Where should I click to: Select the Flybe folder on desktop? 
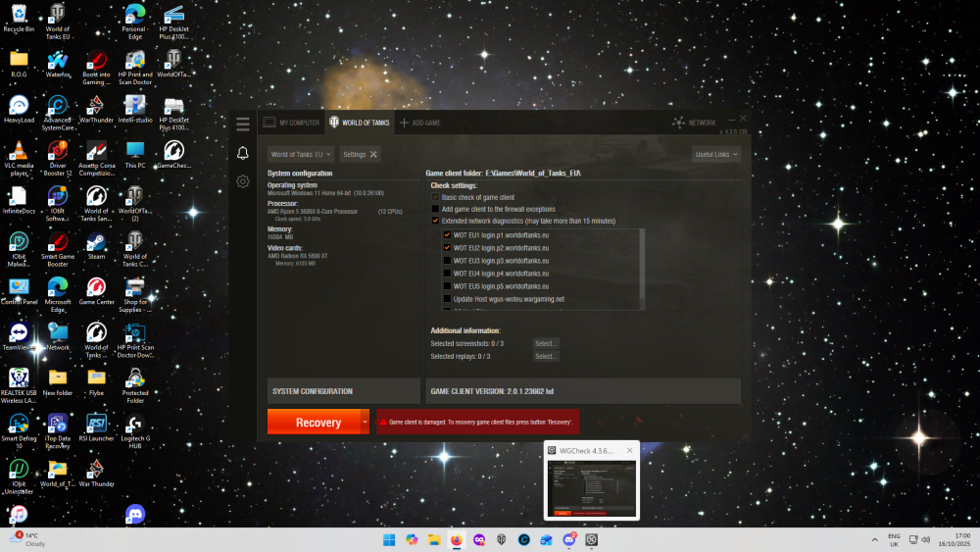click(96, 382)
